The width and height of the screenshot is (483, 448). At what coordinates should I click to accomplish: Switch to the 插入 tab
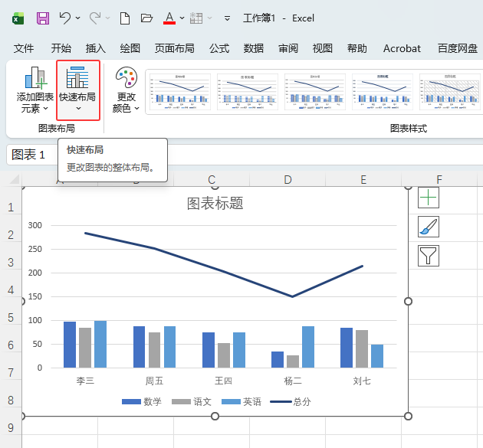96,48
